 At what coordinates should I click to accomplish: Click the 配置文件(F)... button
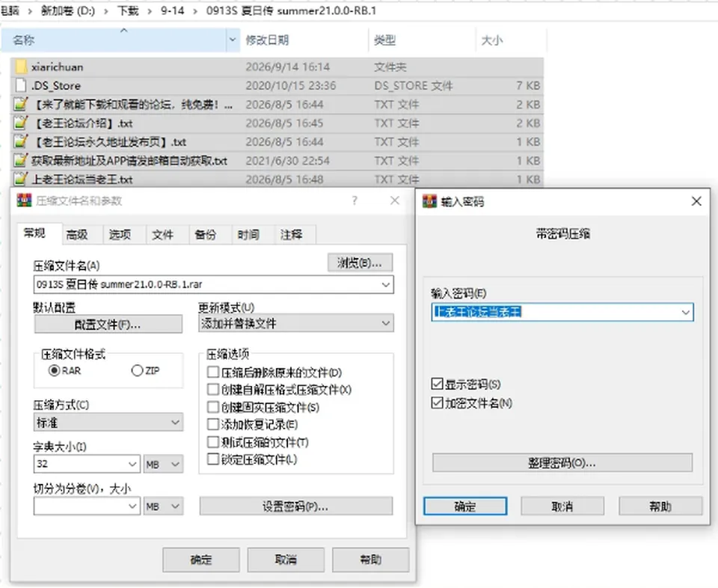pyautogui.click(x=108, y=325)
